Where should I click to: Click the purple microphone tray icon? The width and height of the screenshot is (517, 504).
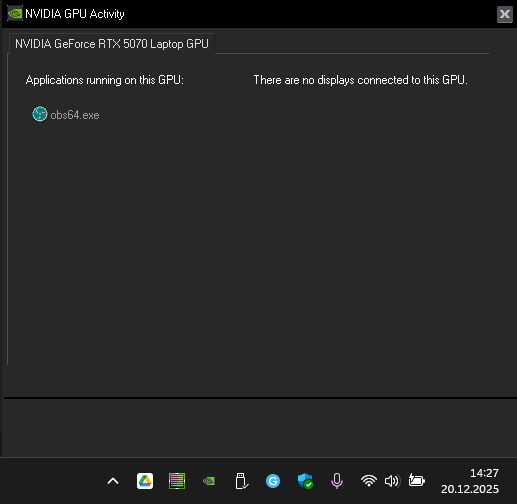tap(337, 481)
